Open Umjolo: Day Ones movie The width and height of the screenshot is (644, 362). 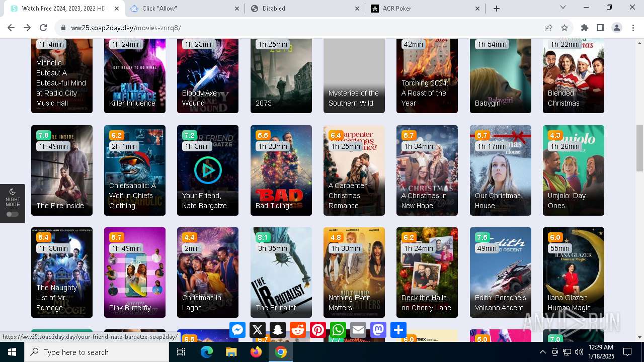[574, 170]
